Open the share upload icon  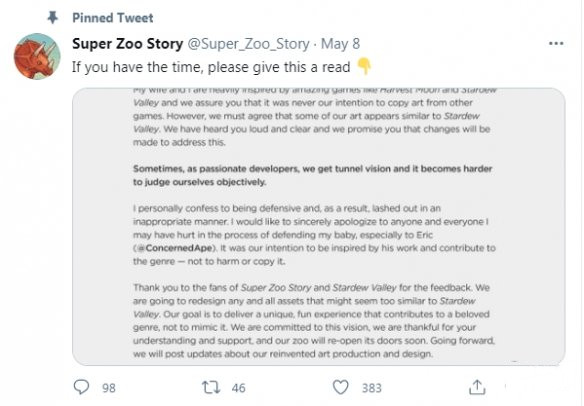pyautogui.click(x=477, y=387)
